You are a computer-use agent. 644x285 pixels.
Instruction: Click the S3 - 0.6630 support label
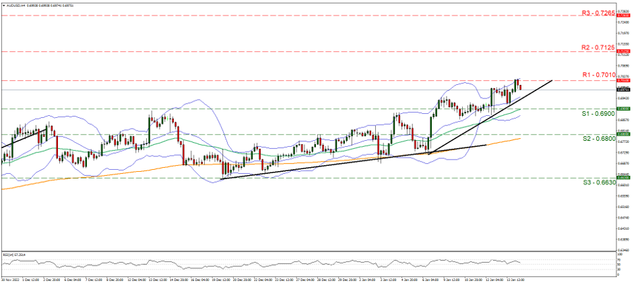[598, 182]
